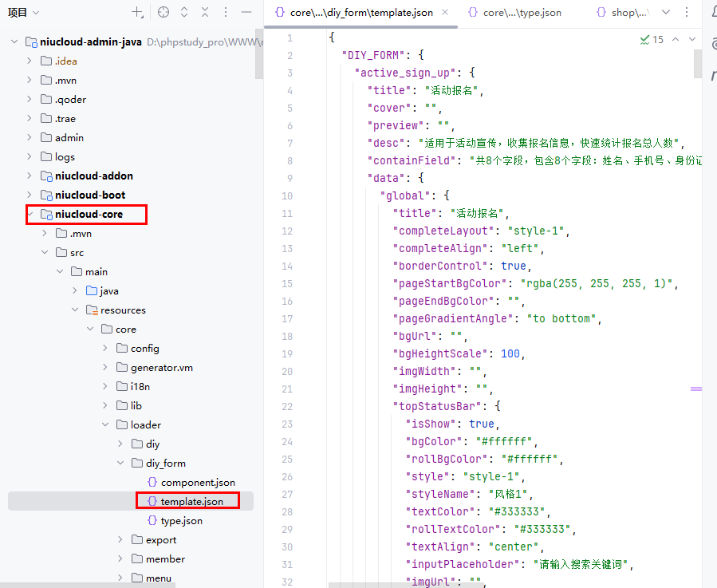Close the template.json editor tab
The image size is (717, 588).
tap(444, 12)
